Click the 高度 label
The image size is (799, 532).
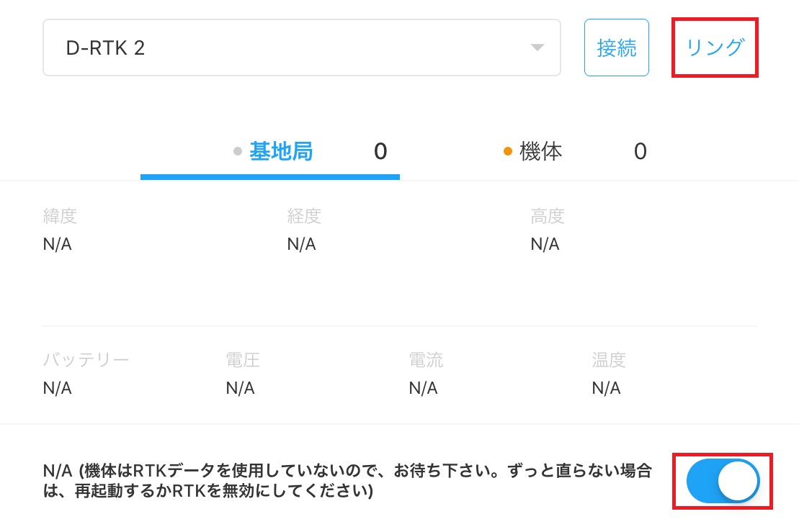point(548,217)
